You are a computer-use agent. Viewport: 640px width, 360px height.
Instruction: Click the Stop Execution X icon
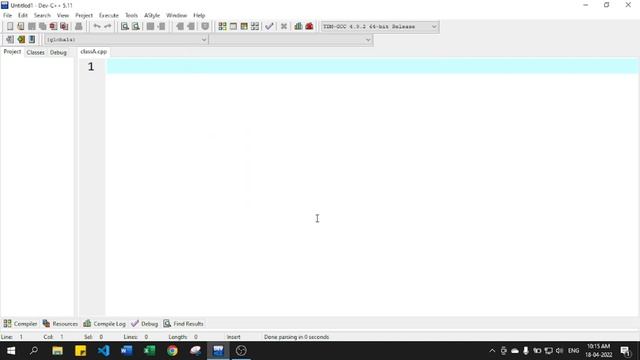(284, 27)
